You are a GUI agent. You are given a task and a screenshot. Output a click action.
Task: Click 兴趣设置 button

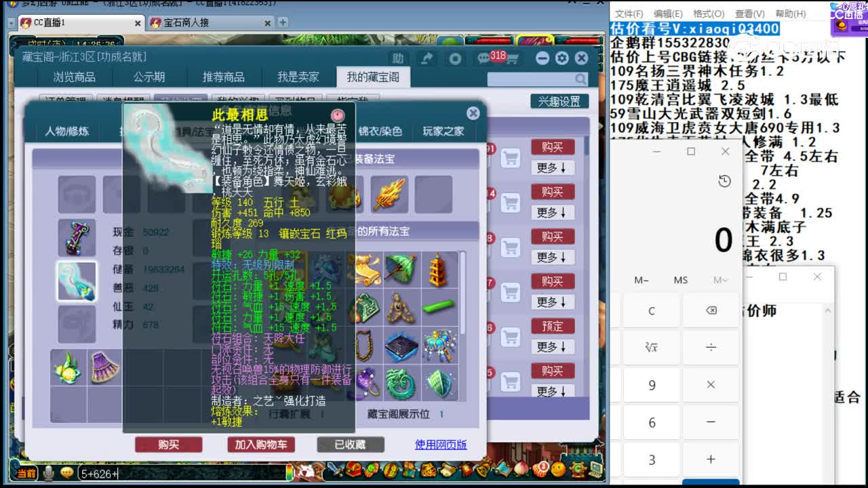(x=559, y=101)
